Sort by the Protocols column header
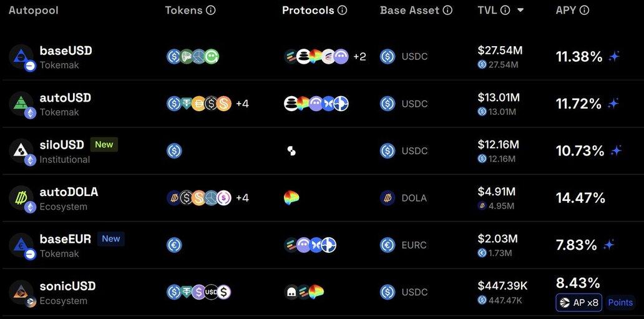The height and width of the screenshot is (319, 644). [x=308, y=10]
